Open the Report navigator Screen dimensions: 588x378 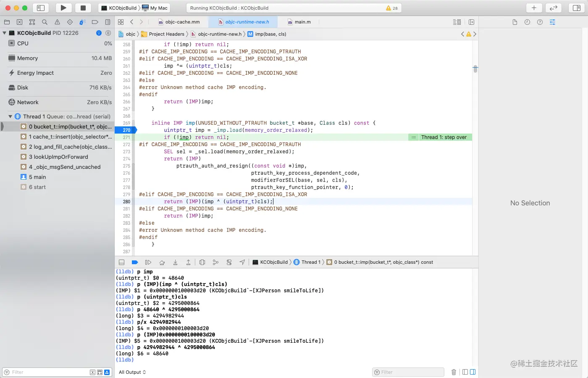click(108, 22)
